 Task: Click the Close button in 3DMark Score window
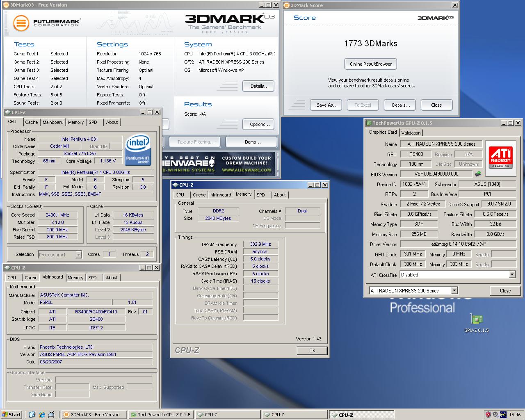(x=436, y=105)
